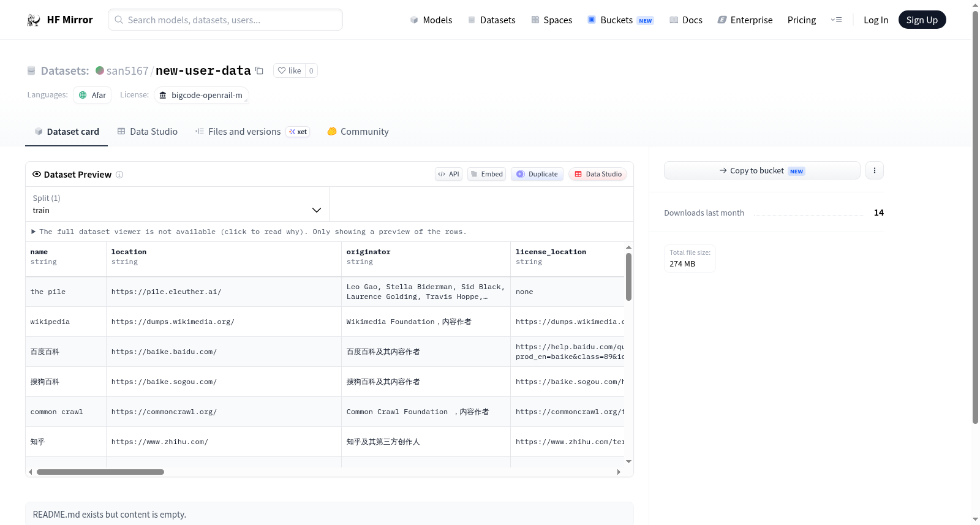Click the san5167 user avatar
Screen dimensions: 980x525
[100, 70]
